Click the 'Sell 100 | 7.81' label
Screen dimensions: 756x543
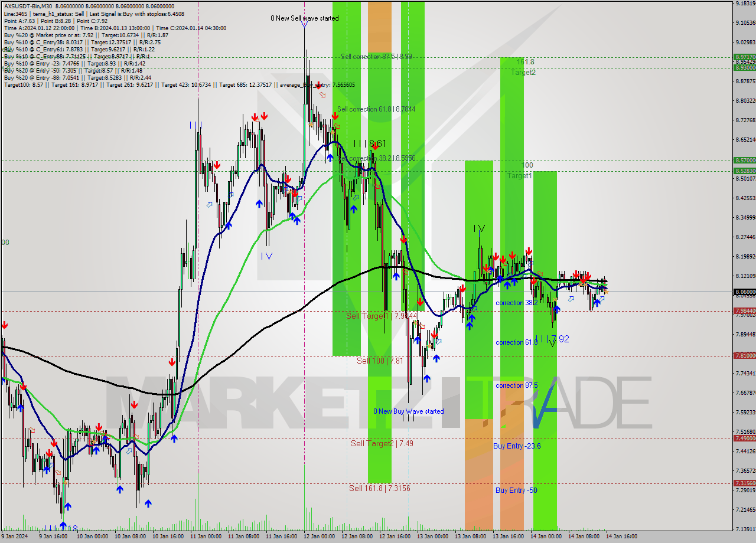(380, 360)
